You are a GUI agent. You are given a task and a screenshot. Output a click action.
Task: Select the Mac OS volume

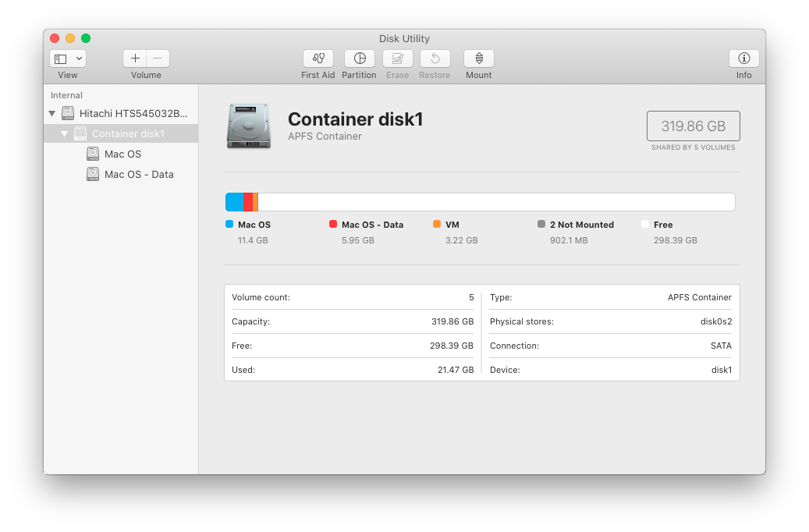coord(121,154)
